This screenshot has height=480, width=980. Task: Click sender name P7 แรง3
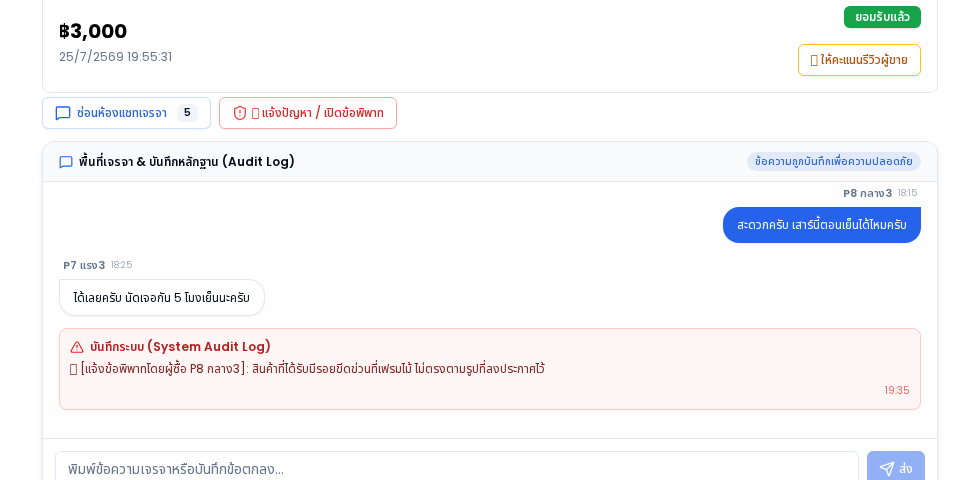tap(84, 265)
